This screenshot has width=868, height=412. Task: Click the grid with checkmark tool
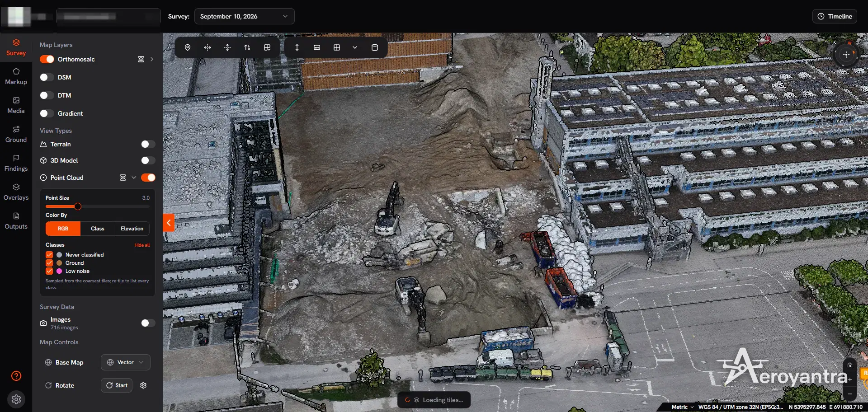pyautogui.click(x=267, y=47)
